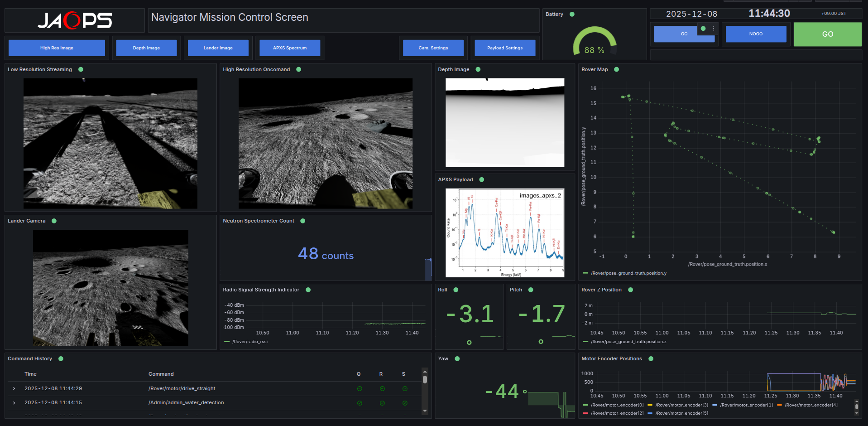Click the R column header
Screen dimensions: 868x426
tap(381, 374)
